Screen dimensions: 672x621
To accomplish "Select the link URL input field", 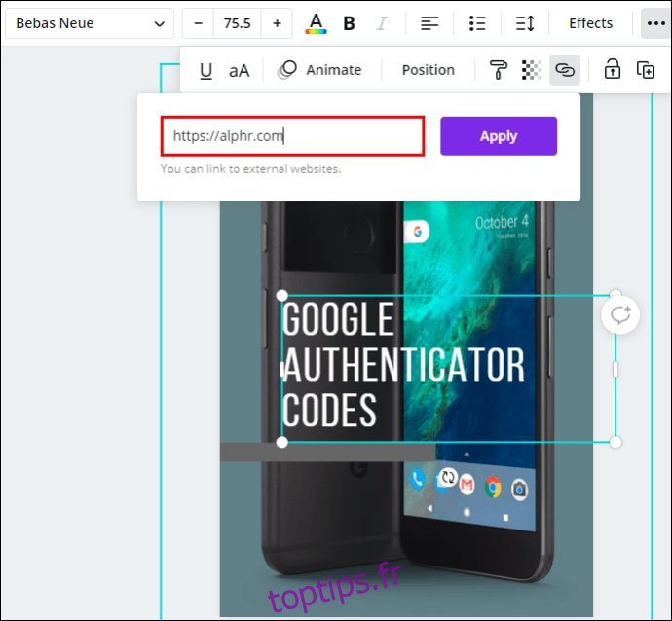I will tap(293, 136).
